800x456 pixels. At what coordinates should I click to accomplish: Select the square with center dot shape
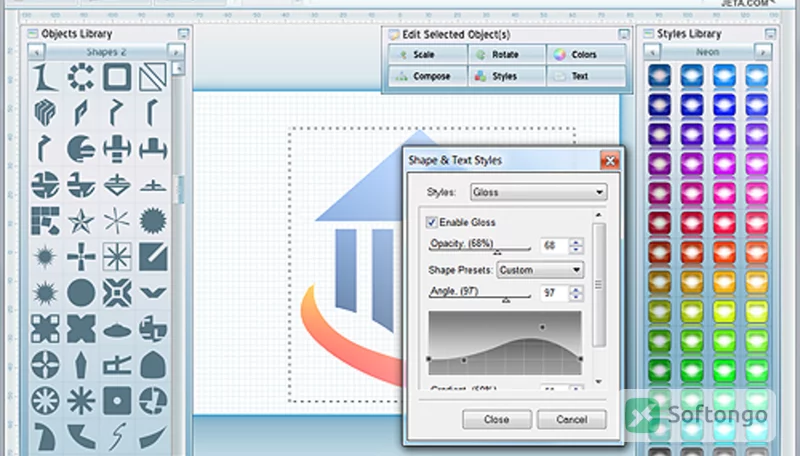point(117,401)
